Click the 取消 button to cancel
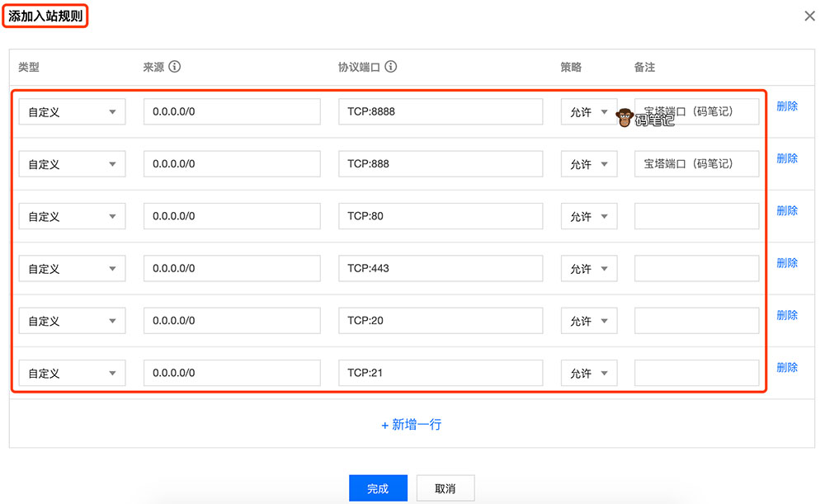The height and width of the screenshot is (504, 825). (445, 488)
